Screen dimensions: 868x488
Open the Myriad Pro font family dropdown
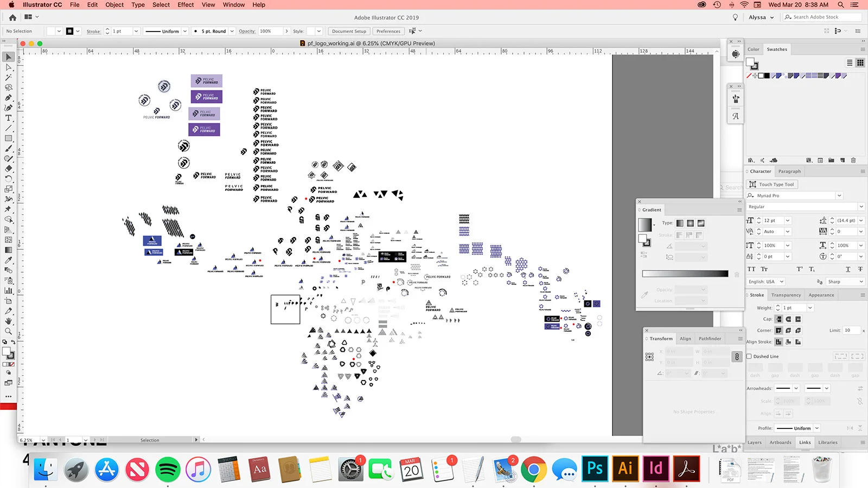pos(839,196)
